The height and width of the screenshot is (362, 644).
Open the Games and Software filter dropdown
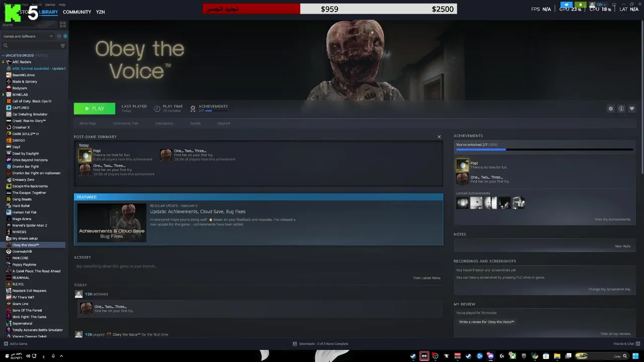point(28,36)
